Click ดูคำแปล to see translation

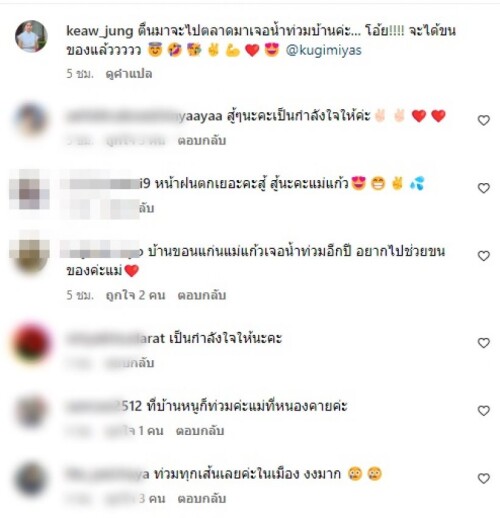(x=129, y=74)
